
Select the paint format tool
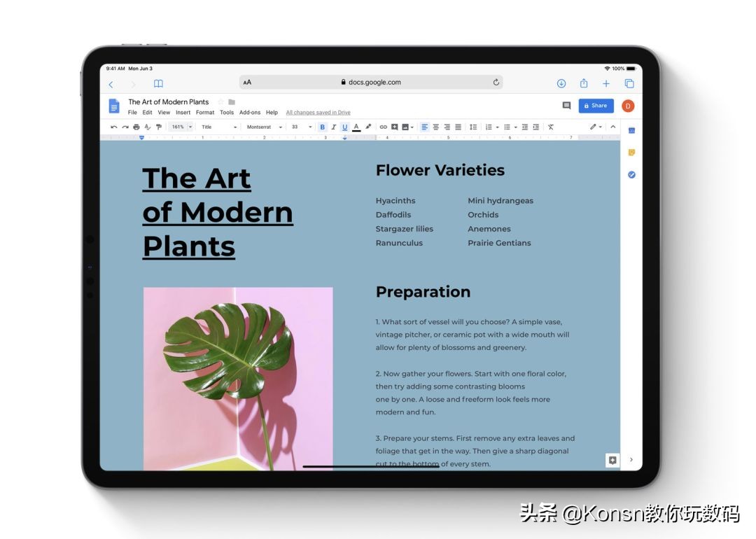tap(159, 127)
